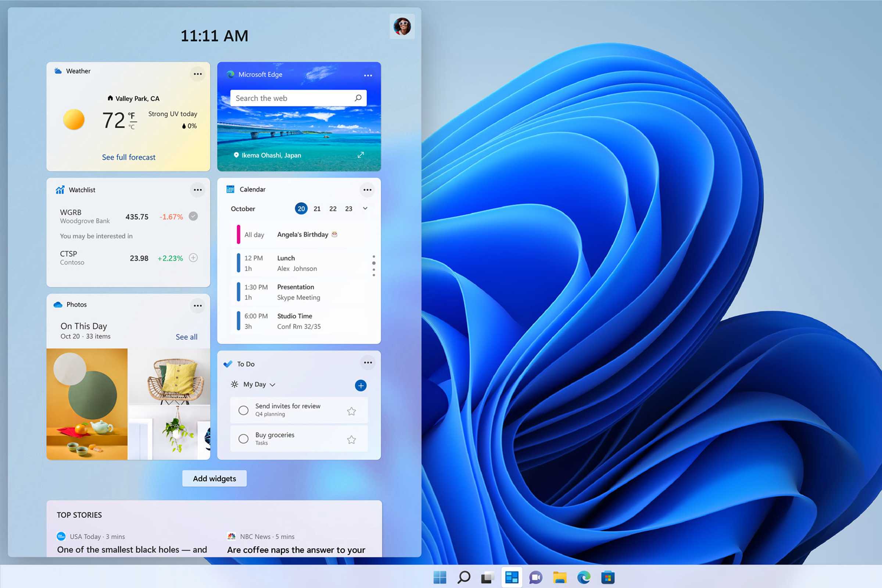The height and width of the screenshot is (588, 882).
Task: Select October 21 in the calendar
Action: (317, 208)
